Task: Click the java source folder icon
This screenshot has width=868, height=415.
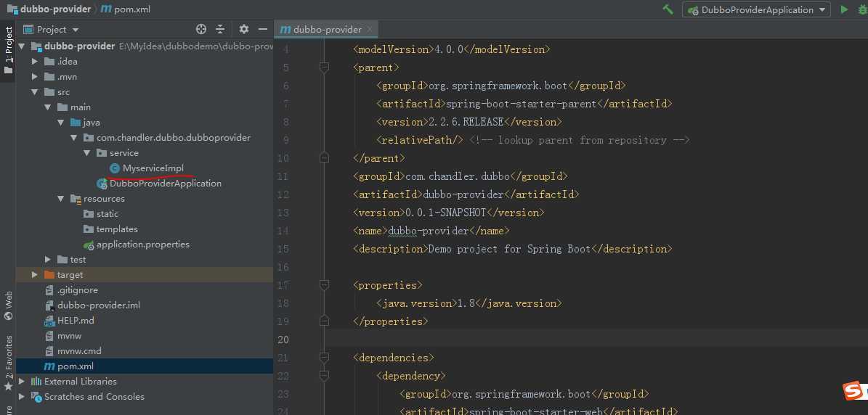Action: (76, 123)
